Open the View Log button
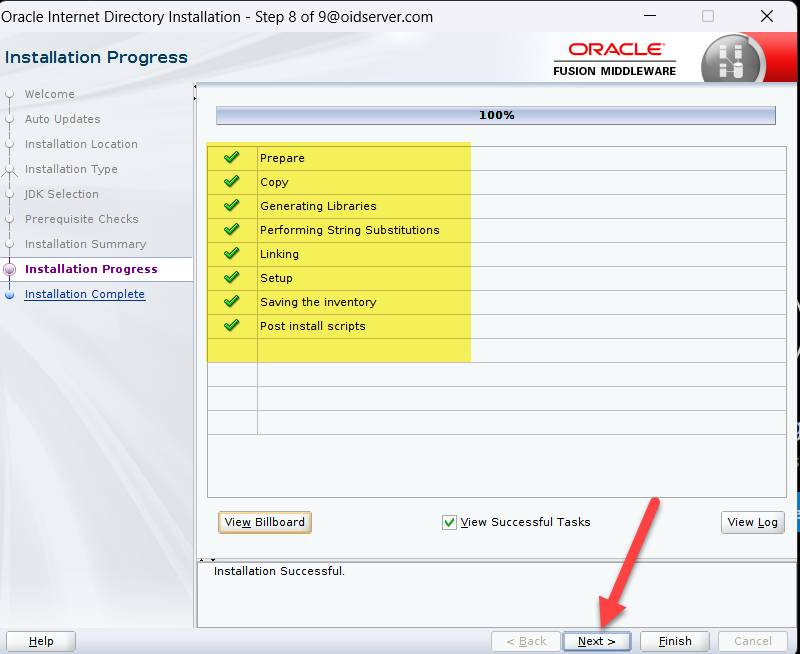Screen dimensions: 800x654 [752, 522]
